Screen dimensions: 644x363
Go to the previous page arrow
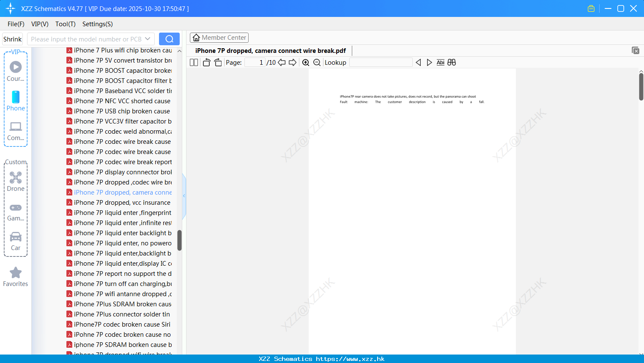282,63
